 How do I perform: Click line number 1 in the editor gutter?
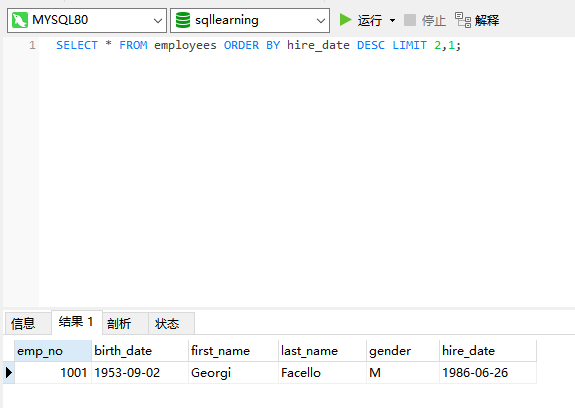click(32, 45)
